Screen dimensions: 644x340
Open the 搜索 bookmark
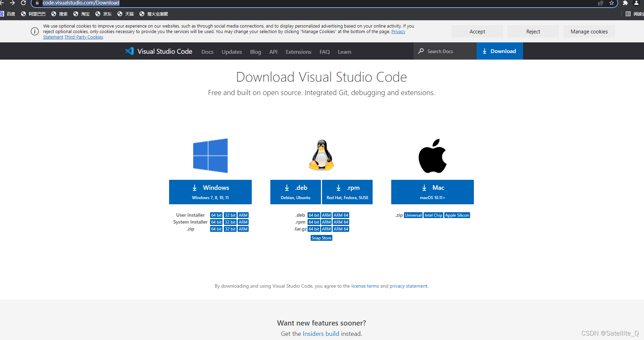[x=59, y=14]
